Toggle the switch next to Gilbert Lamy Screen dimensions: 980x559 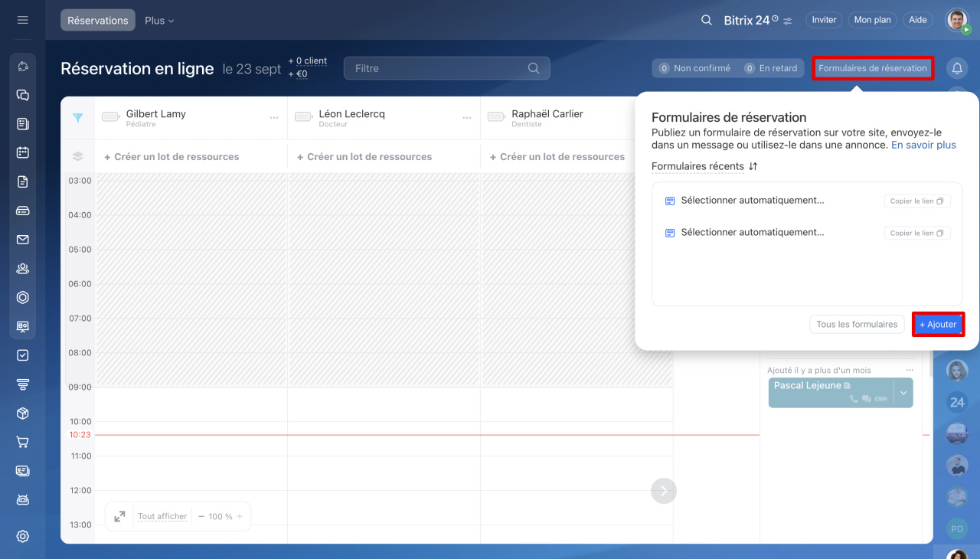click(x=110, y=117)
